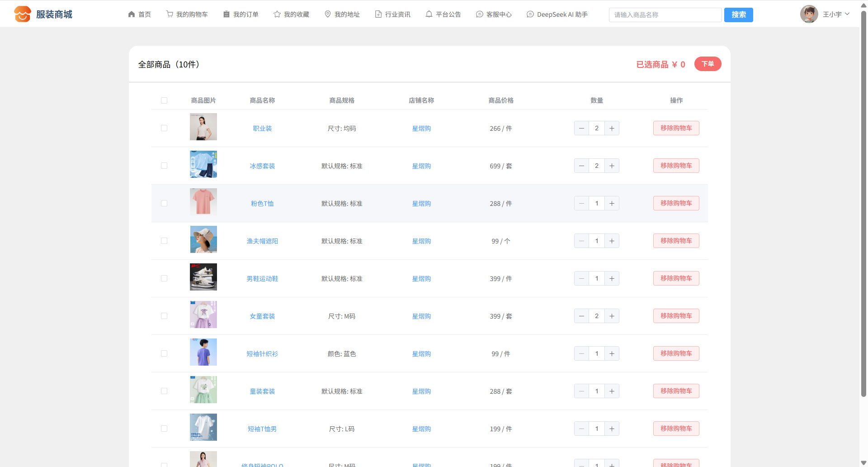Viewport: 868px width, 467px height.
Task: Expand the 王小宇 user dropdown arrow
Action: click(847, 14)
